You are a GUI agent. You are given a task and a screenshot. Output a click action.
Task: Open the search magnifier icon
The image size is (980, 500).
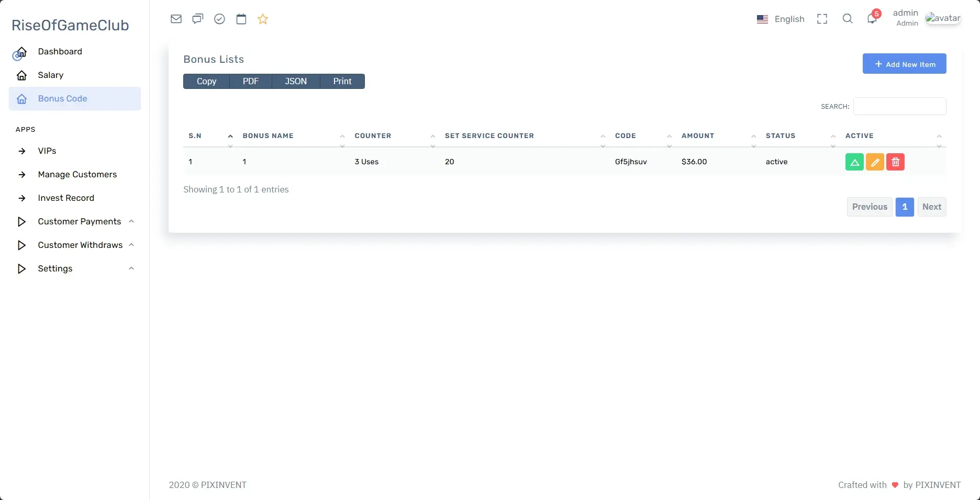point(847,19)
